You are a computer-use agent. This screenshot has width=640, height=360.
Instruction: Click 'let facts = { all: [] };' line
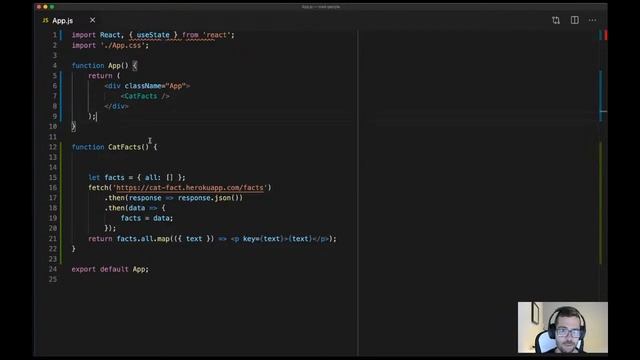coord(137,178)
